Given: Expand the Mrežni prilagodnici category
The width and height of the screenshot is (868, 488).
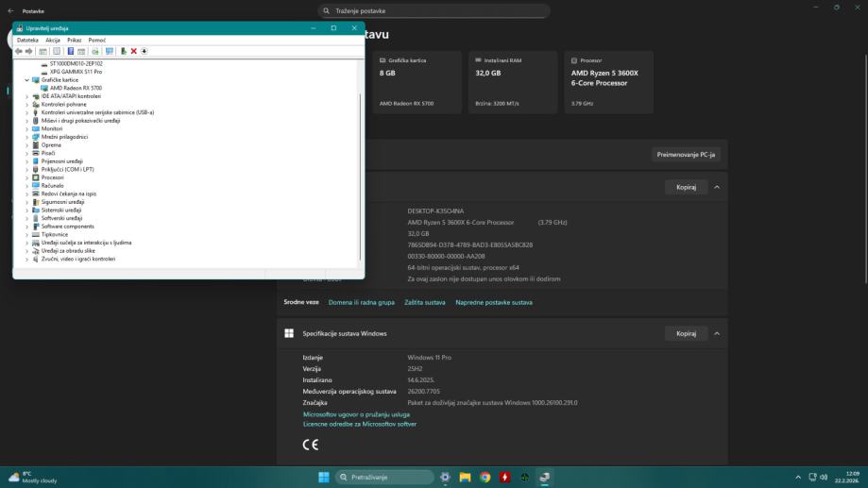Looking at the screenshot, I should [26, 137].
